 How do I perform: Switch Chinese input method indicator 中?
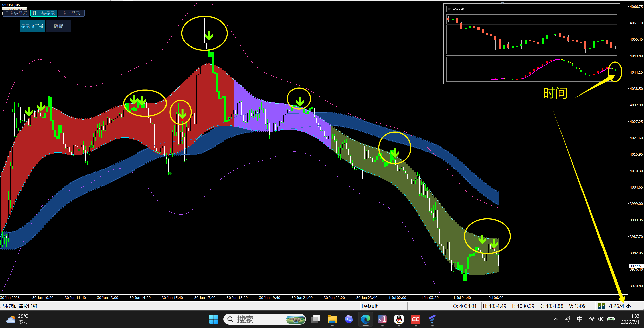[x=580, y=319]
